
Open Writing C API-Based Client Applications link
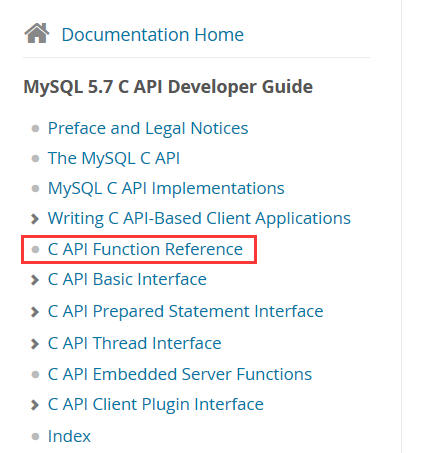coord(199,219)
